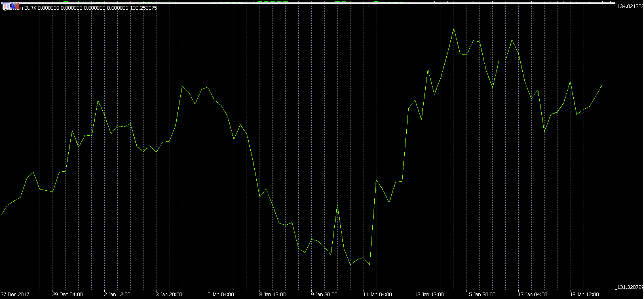Screen dimensions: 644x299
Task: Select the 18 Jan 12:00 time marker
Action: [584, 295]
